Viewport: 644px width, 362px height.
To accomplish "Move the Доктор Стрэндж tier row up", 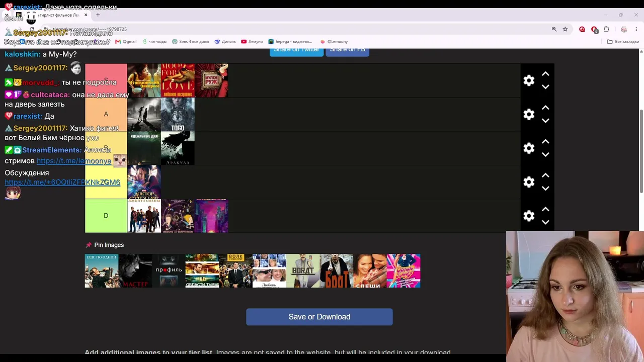I will click(545, 175).
